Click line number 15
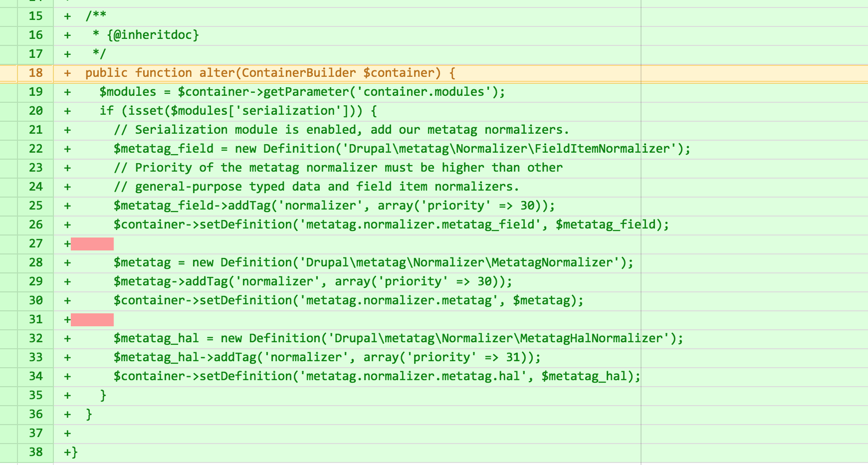Screen dimensions: 868x465 [35, 16]
